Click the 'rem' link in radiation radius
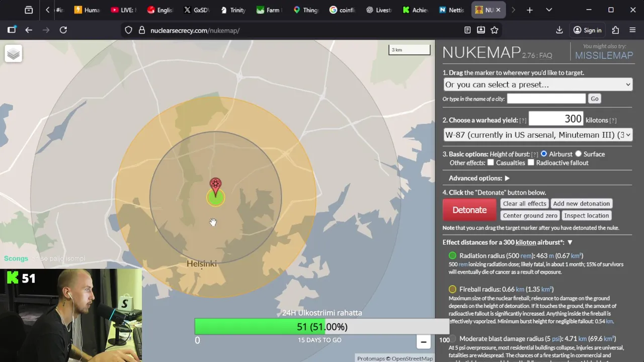This screenshot has width=644, height=362. tap(526, 256)
